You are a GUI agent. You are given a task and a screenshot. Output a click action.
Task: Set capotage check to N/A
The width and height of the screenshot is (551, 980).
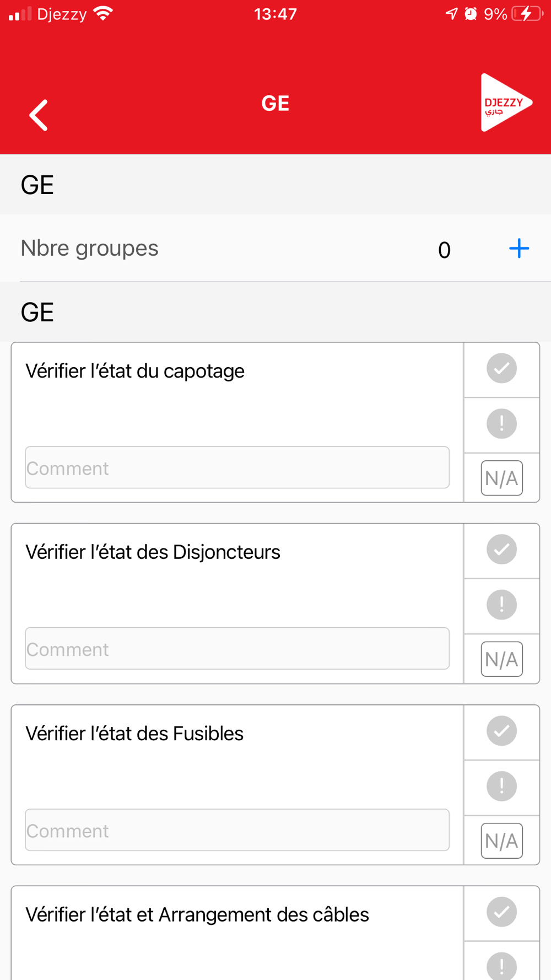[501, 478]
